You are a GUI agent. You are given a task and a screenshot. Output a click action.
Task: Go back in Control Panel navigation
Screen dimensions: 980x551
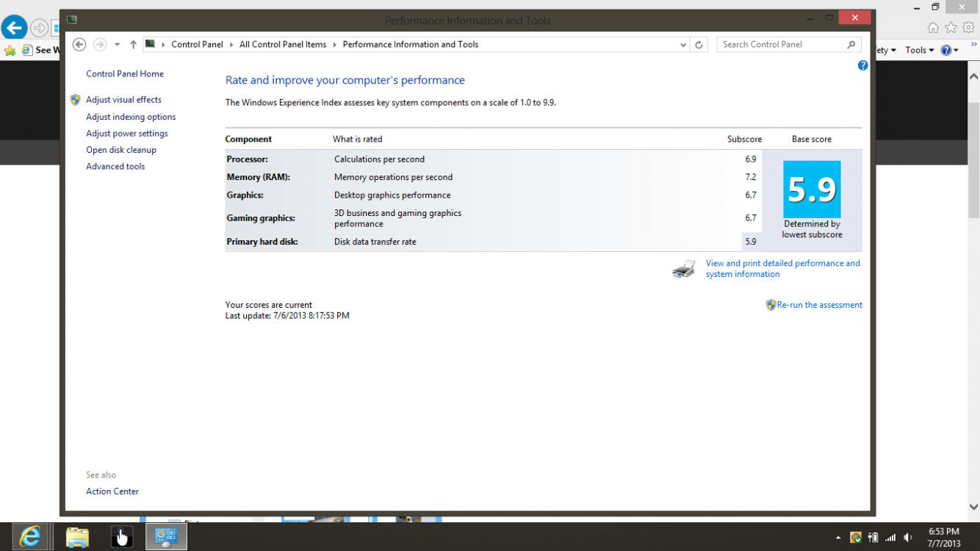(x=79, y=44)
